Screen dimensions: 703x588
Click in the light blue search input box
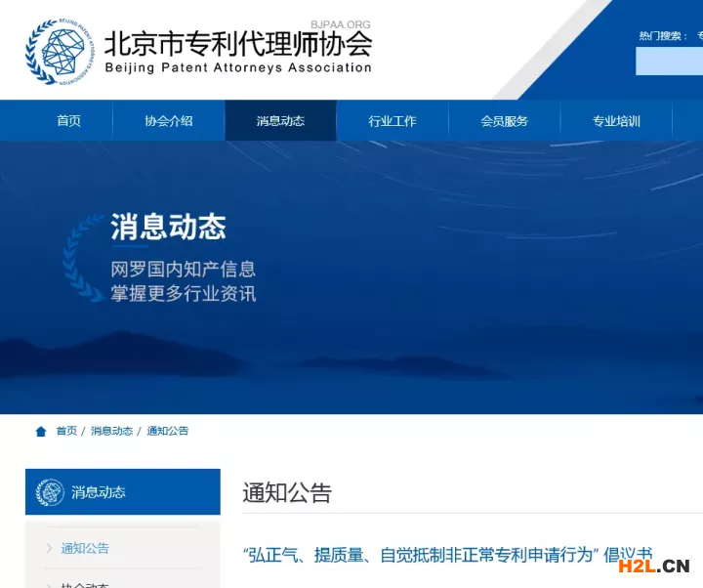point(669,61)
